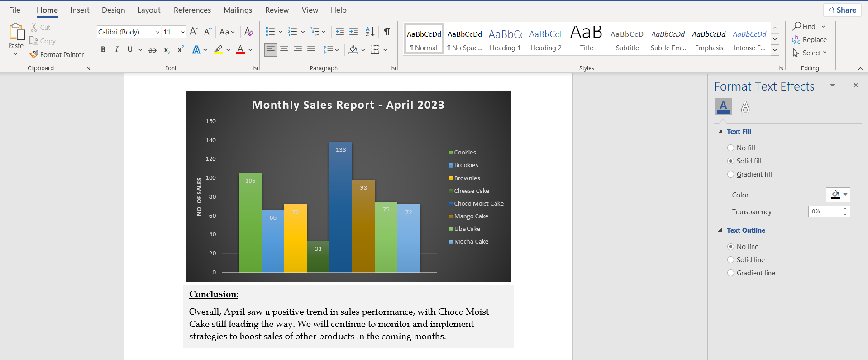Sort the selected text
The width and height of the screenshot is (868, 360).
pyautogui.click(x=370, y=32)
